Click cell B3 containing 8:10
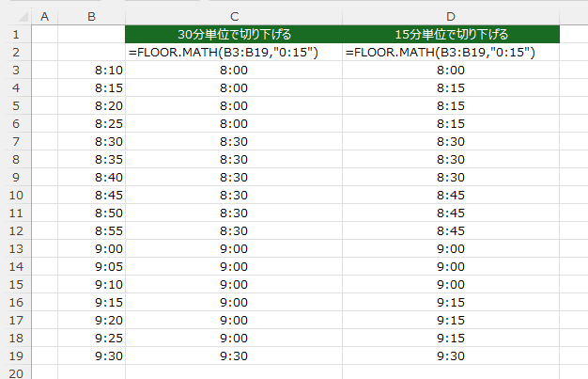The width and height of the screenshot is (588, 379). [91, 71]
